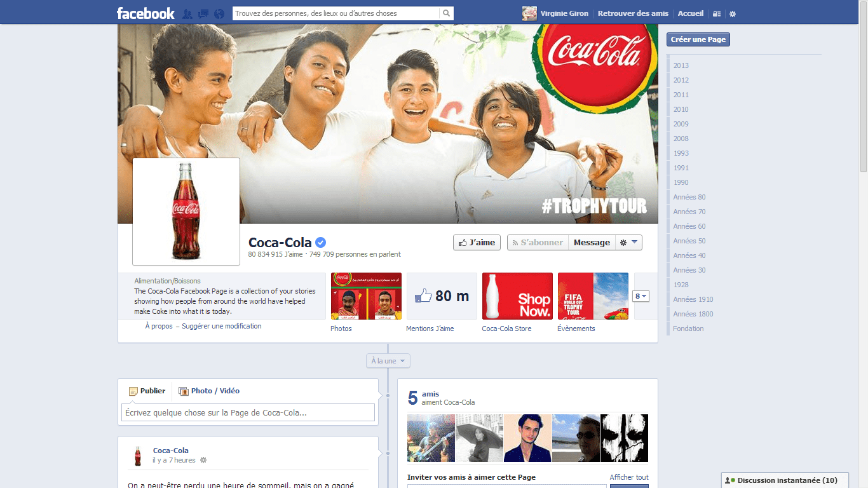Jump to 1928 in the timeline
This screenshot has height=488, width=868.
pos(681,285)
